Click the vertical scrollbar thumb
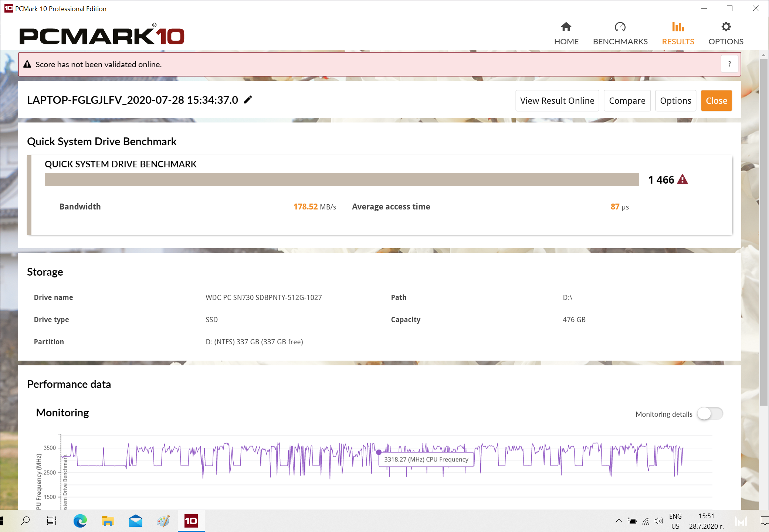 click(763, 233)
